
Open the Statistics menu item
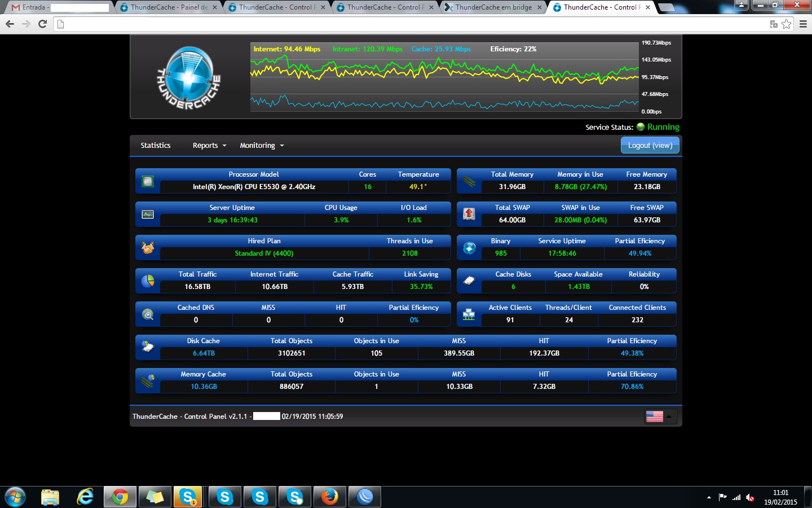coord(156,146)
